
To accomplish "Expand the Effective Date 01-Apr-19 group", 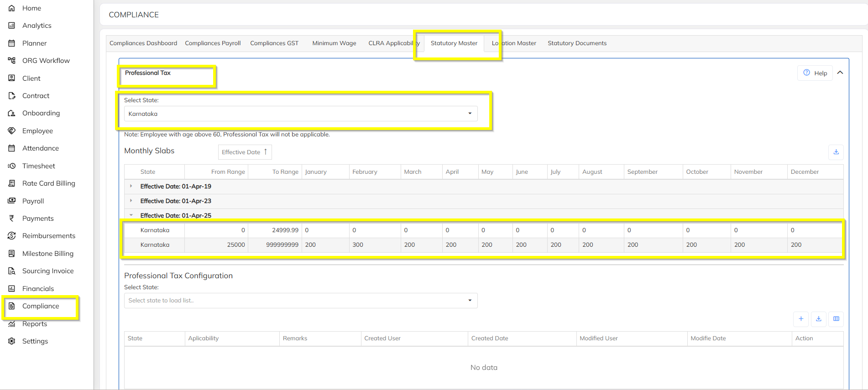I will click(x=131, y=186).
